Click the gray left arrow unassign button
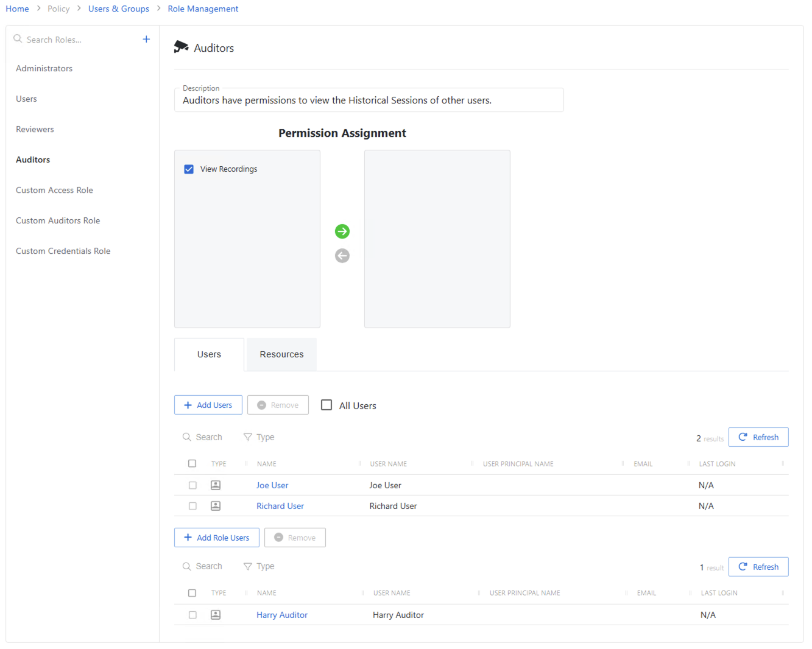 coord(342,256)
